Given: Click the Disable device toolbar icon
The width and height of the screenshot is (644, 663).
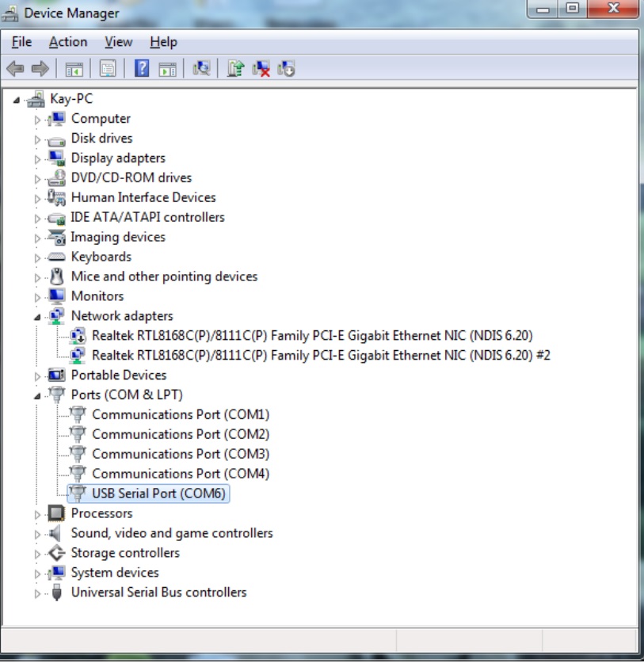Looking at the screenshot, I should click(x=287, y=69).
